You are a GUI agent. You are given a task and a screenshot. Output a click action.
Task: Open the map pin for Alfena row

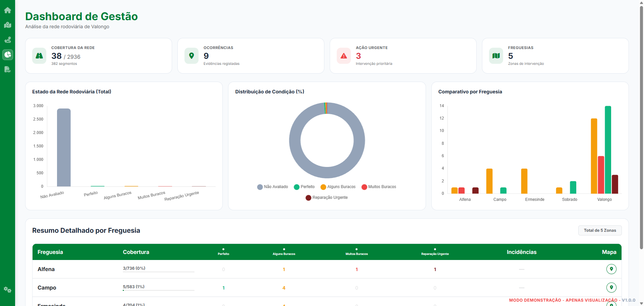(x=611, y=269)
